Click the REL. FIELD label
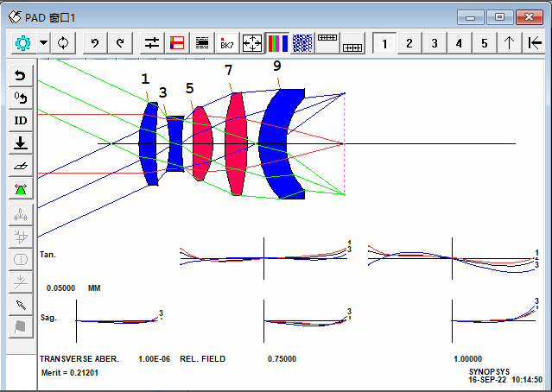 point(202,359)
